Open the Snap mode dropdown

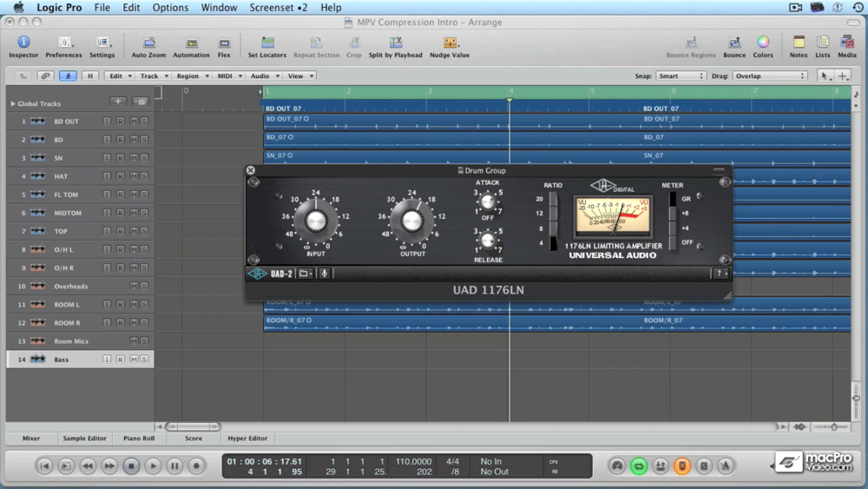coord(681,76)
